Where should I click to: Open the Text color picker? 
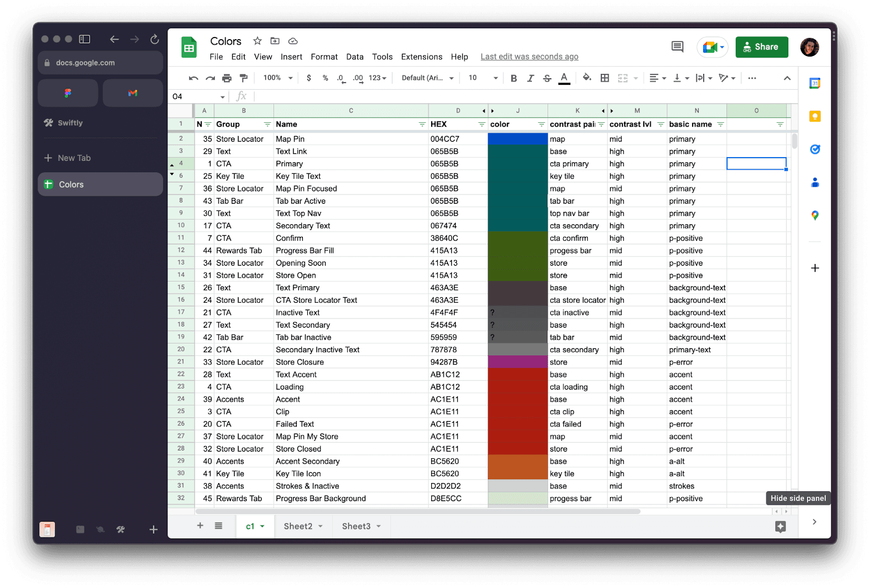coord(564,78)
